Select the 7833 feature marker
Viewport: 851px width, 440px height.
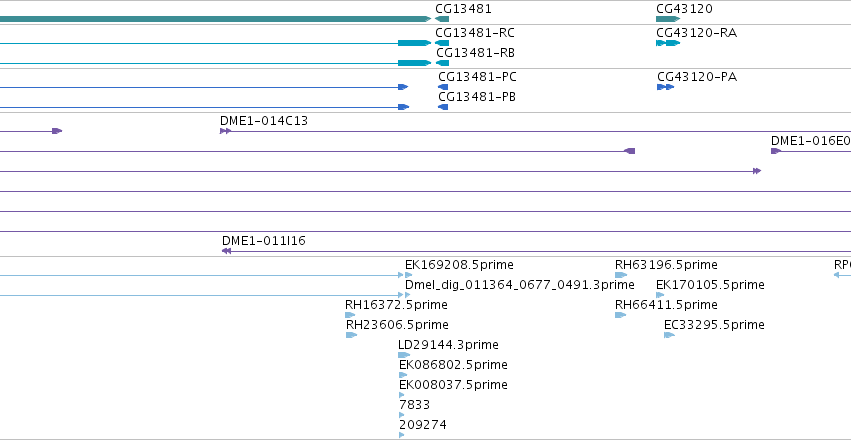(x=402, y=415)
